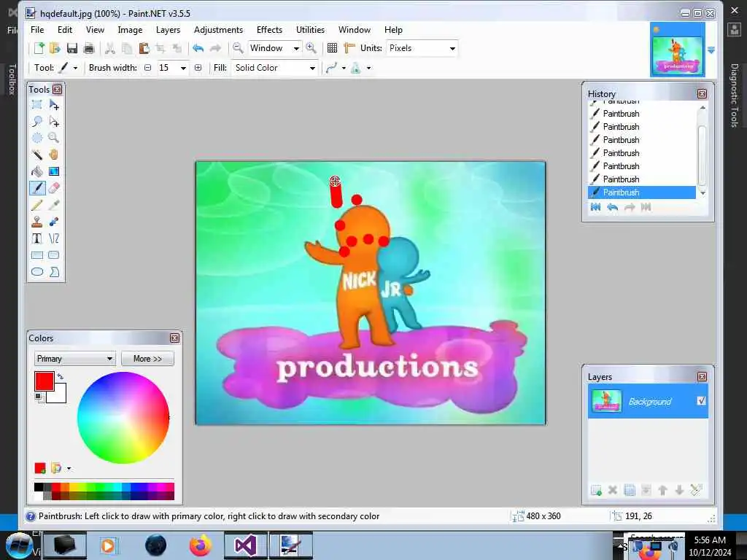The width and height of the screenshot is (747, 560).
Task: Click the Paste toolbar icon
Action: click(x=144, y=48)
